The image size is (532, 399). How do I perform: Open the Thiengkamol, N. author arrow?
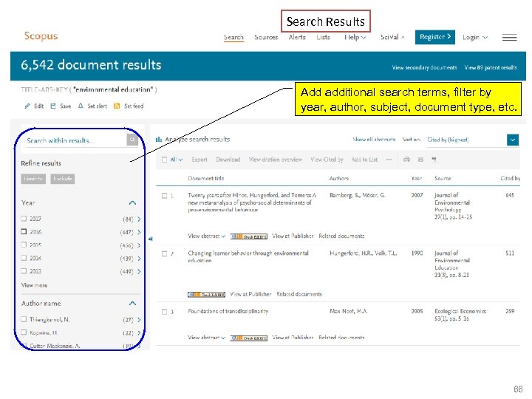139,320
